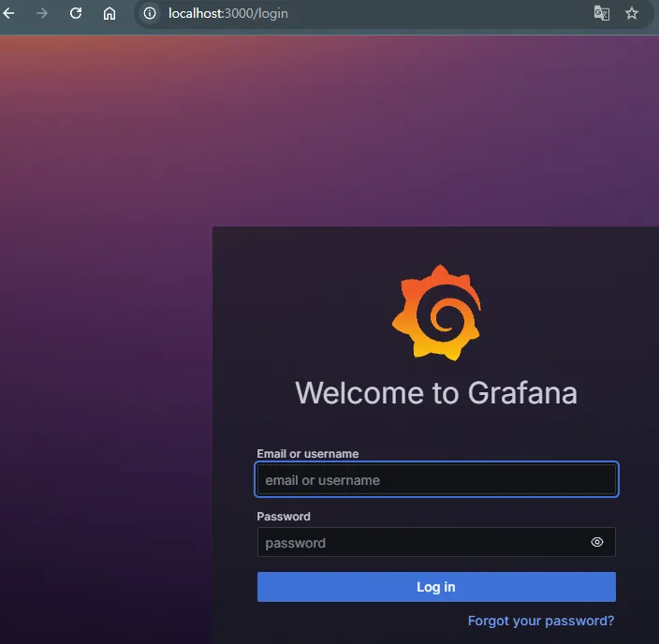
Task: Open the translate page icon
Action: tap(601, 13)
